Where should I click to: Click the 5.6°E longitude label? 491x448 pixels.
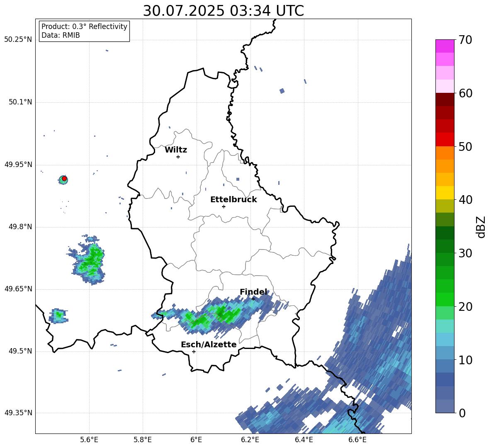pos(89,440)
